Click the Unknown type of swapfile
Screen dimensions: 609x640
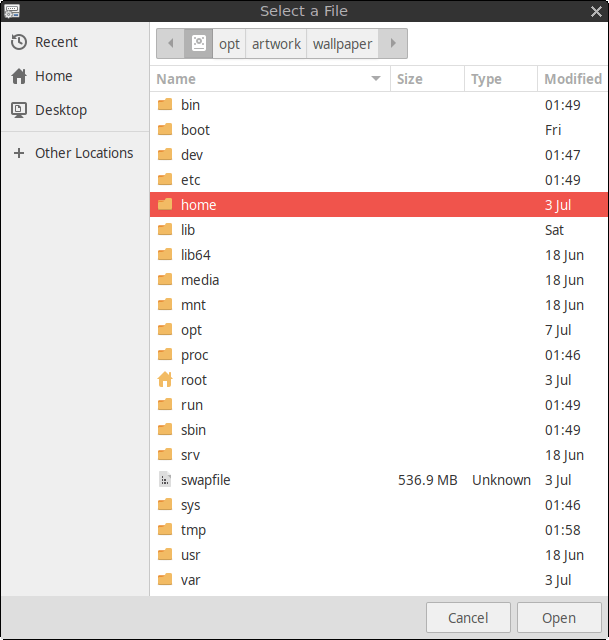click(501, 480)
